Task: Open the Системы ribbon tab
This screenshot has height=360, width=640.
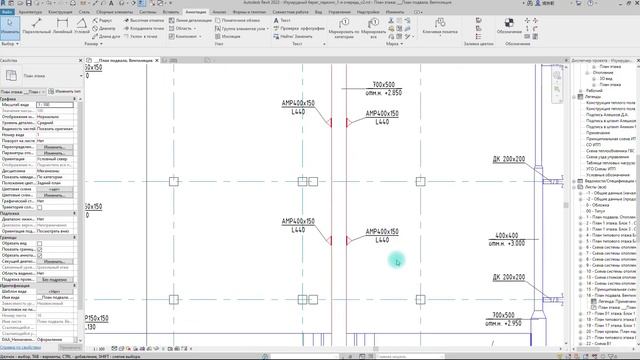Action: (148, 12)
